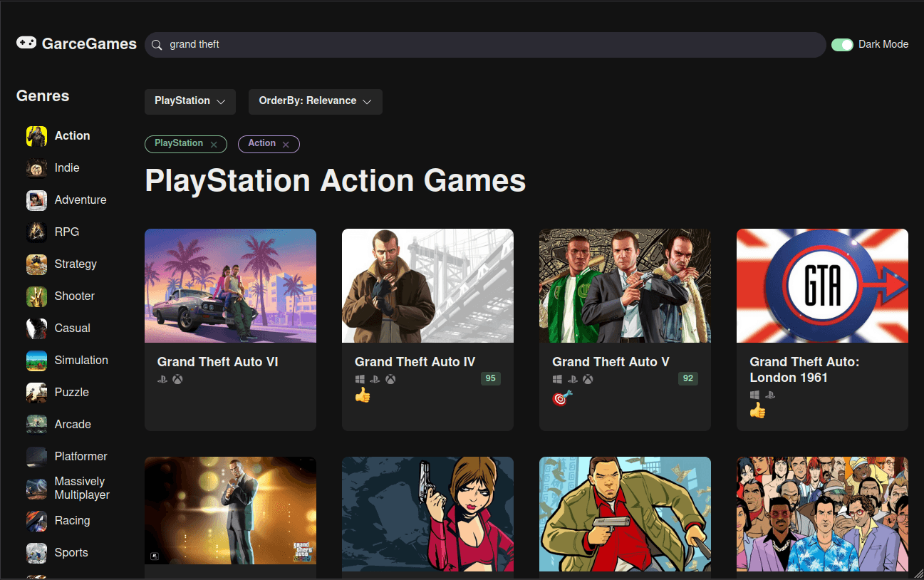
Task: Click the Shooter genre label
Action: (x=75, y=296)
